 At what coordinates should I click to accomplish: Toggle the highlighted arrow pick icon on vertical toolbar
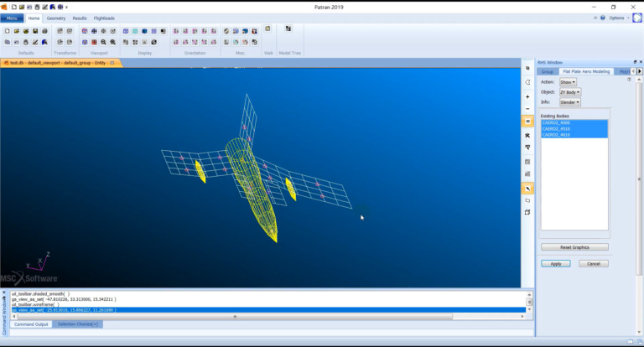pyautogui.click(x=527, y=189)
